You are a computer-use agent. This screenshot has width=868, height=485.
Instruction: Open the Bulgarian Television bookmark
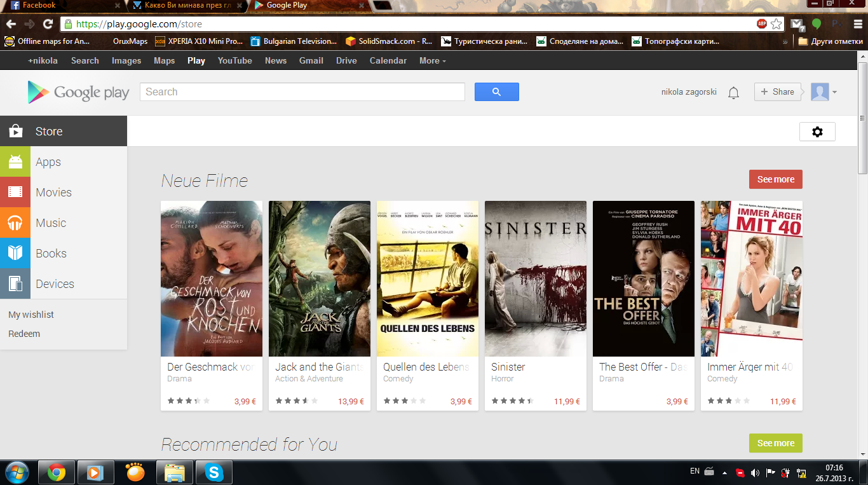[x=294, y=41]
